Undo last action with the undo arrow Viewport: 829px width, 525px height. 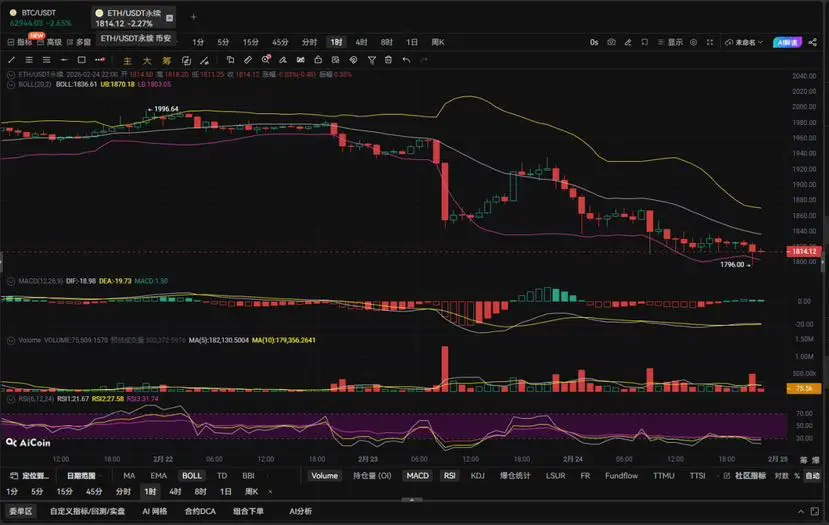(x=406, y=60)
